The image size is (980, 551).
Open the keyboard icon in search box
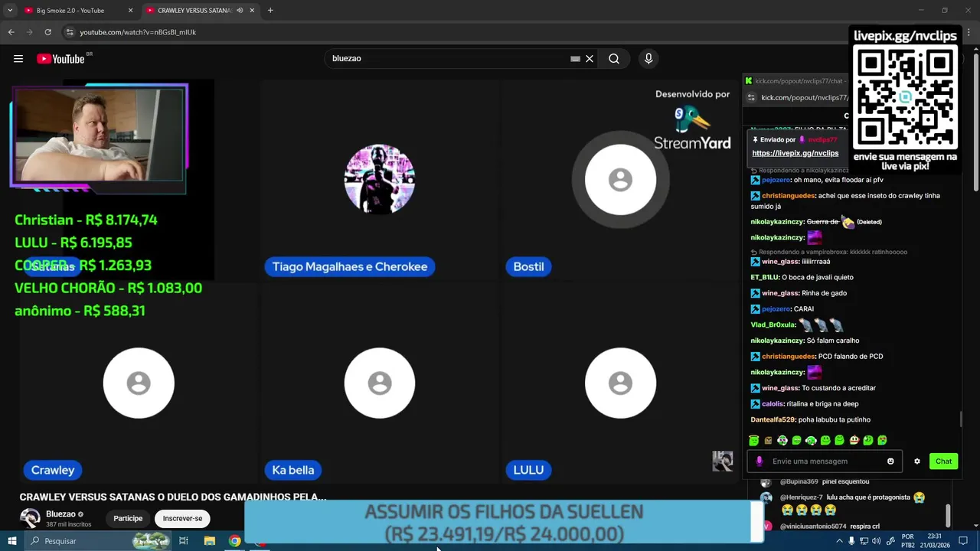click(x=575, y=59)
